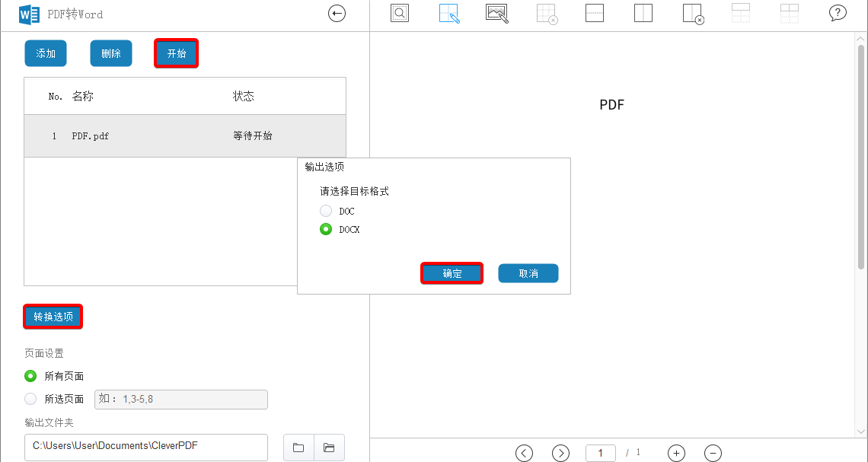Click the delete marked area icon
Image resolution: width=868 pixels, height=462 pixels.
point(546,13)
